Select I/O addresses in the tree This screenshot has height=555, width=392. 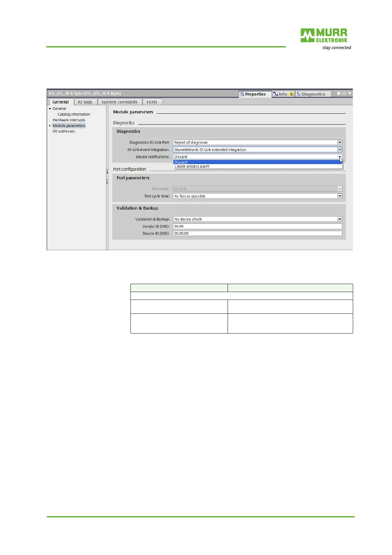(64, 131)
